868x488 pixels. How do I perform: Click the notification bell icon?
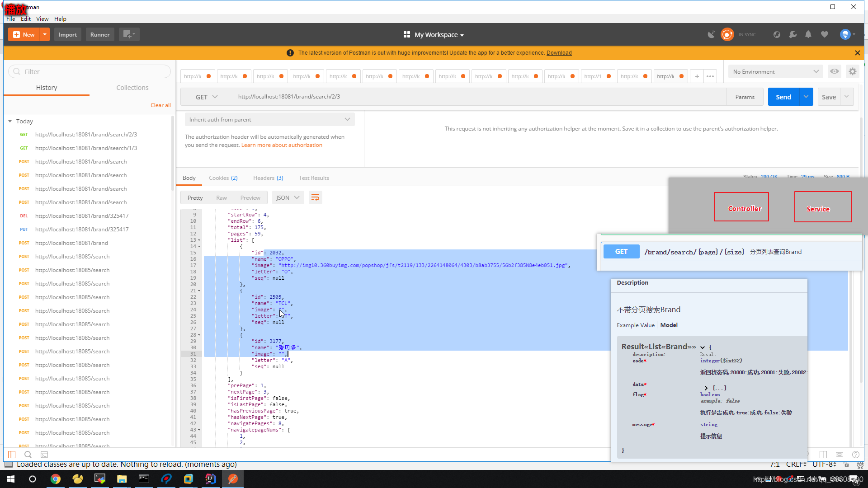808,34
